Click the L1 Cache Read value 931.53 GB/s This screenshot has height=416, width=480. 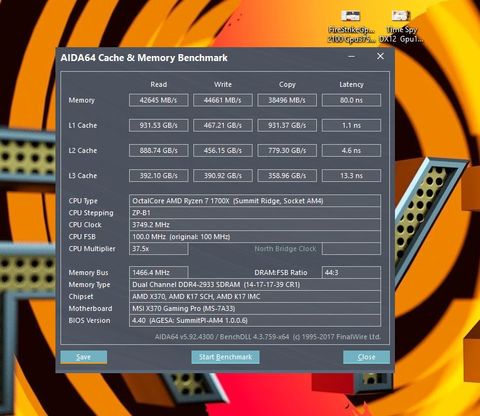(x=159, y=125)
